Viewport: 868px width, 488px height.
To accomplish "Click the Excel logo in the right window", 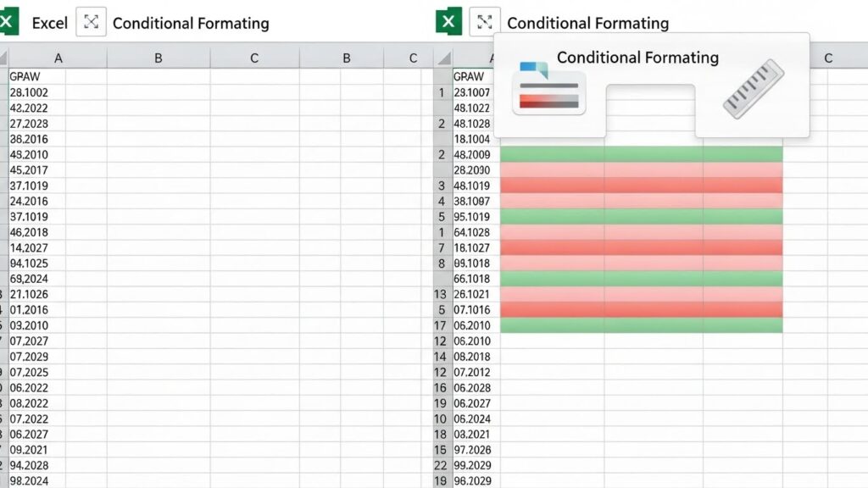I will point(448,22).
